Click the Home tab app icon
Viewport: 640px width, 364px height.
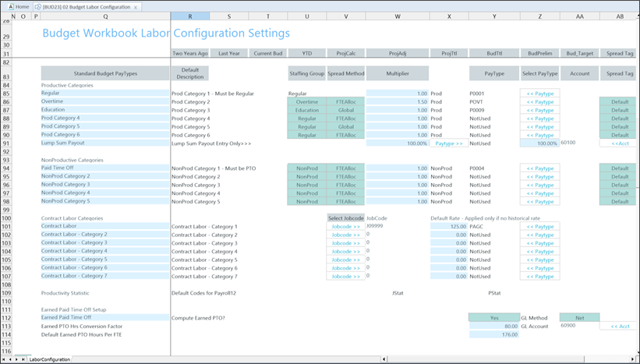9,6
